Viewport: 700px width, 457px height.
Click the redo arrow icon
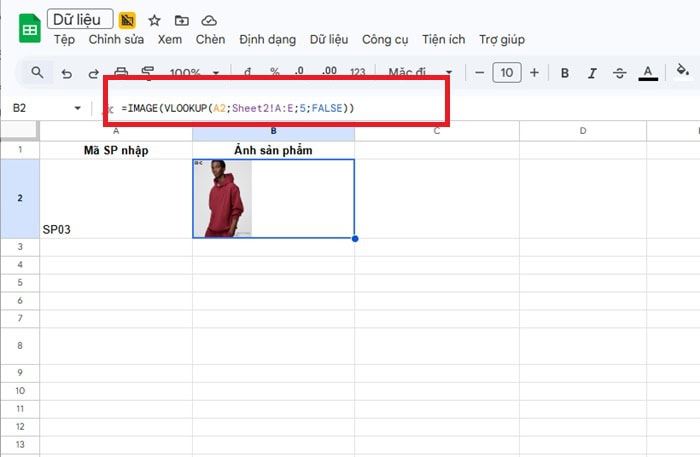click(x=94, y=73)
